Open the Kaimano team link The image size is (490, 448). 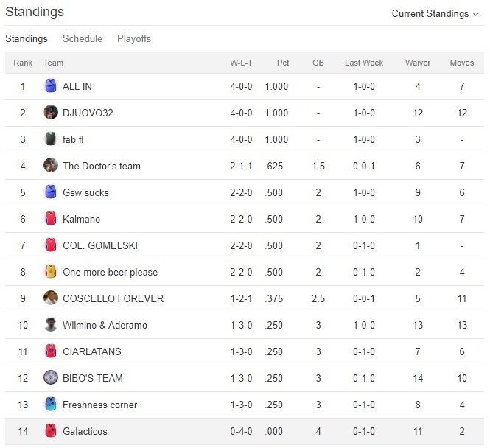[x=81, y=219]
